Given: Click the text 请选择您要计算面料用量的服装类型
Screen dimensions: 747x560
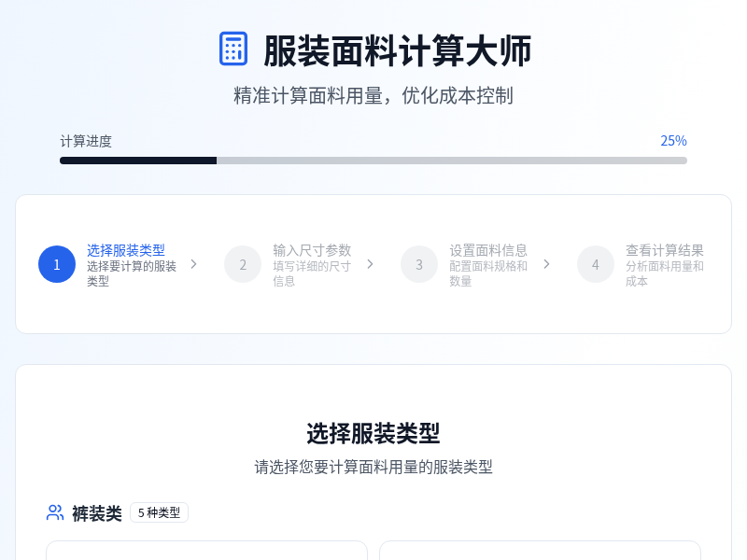Looking at the screenshot, I should coord(373,468).
